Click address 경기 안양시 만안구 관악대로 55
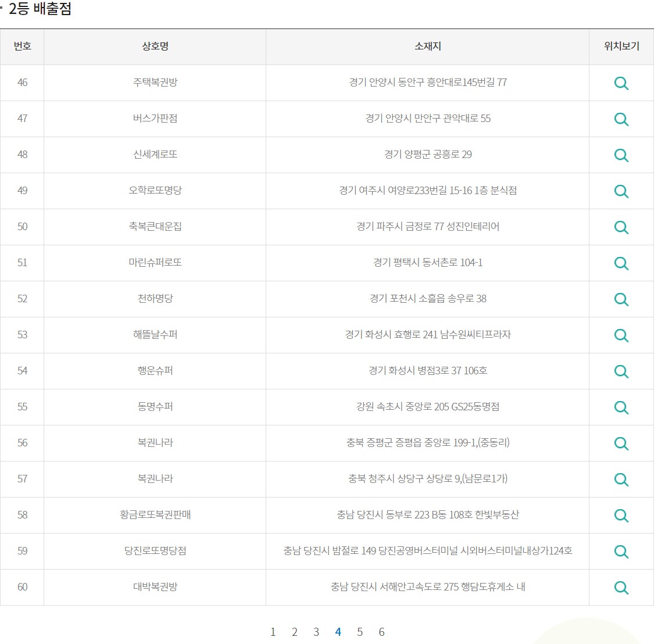654x644 pixels. pyautogui.click(x=428, y=119)
